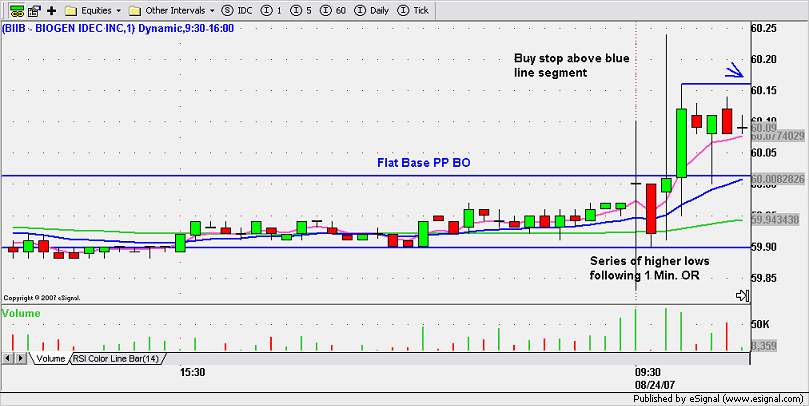The height and width of the screenshot is (406, 809).
Task: Click the 60.0082826 moving average value
Action: [778, 178]
